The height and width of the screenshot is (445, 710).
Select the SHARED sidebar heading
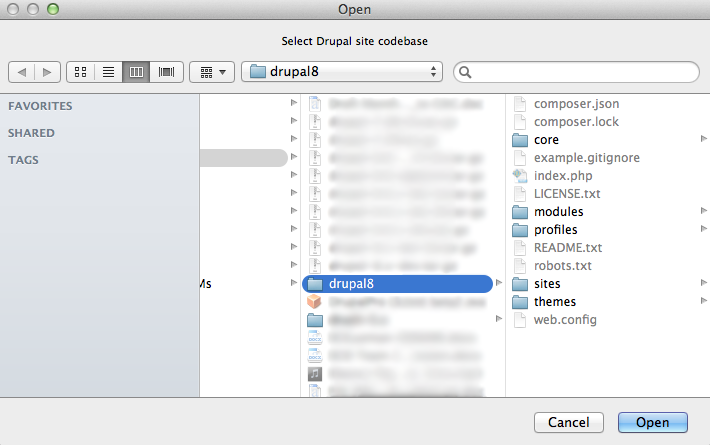point(31,133)
